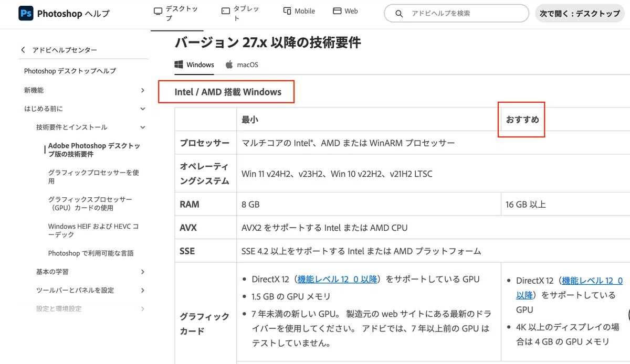Open the デスクトップ navigation tab
The width and height of the screenshot is (630, 364).
pyautogui.click(x=177, y=14)
